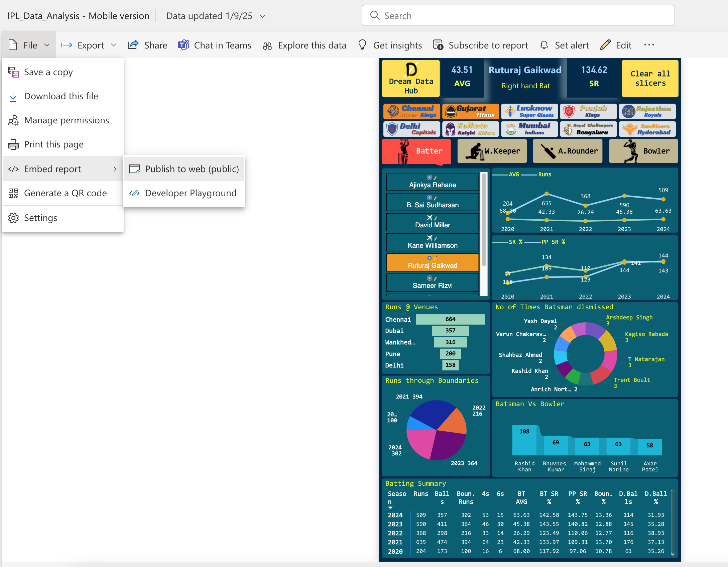Select the Mumbai Indians team logo
728x567 pixels.
pos(529,129)
